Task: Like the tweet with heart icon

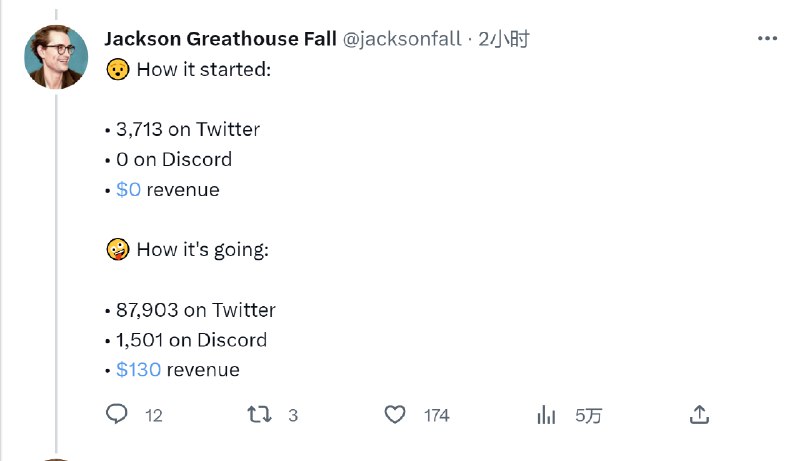Action: [x=396, y=415]
